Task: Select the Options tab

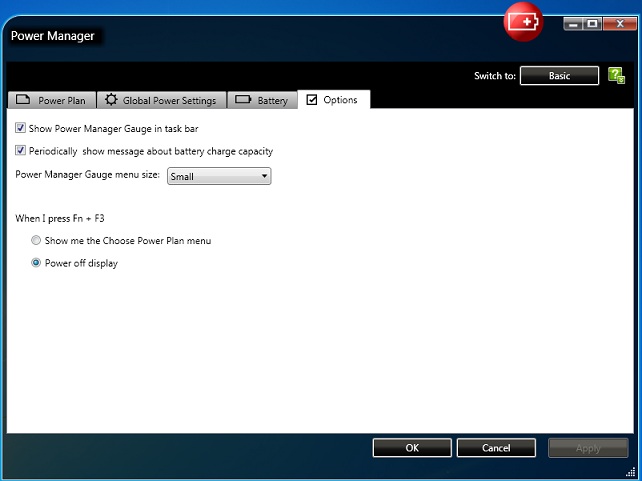Action: coord(334,99)
